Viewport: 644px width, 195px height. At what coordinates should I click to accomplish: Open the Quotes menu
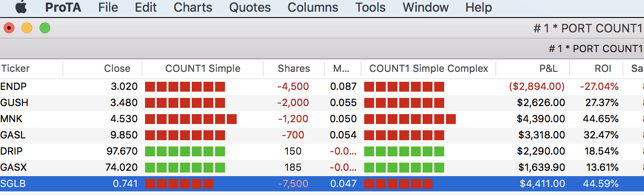click(x=250, y=8)
